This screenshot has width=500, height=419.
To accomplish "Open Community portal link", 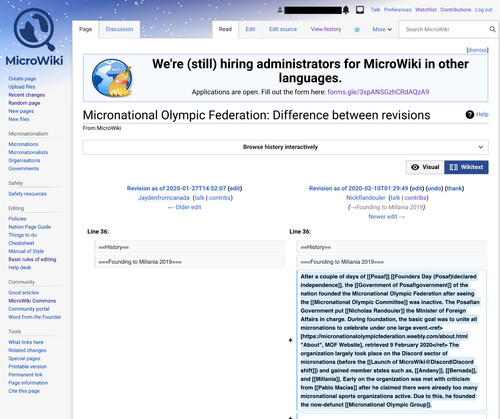I will pyautogui.click(x=29, y=309).
